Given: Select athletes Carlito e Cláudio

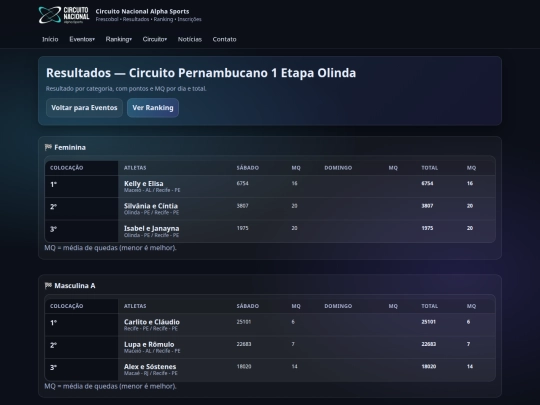Looking at the screenshot, I should point(152,322).
